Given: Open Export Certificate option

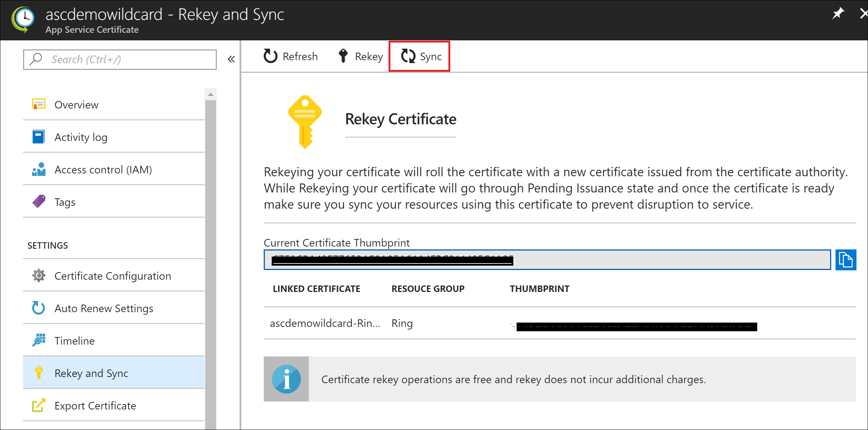Looking at the screenshot, I should [x=95, y=406].
